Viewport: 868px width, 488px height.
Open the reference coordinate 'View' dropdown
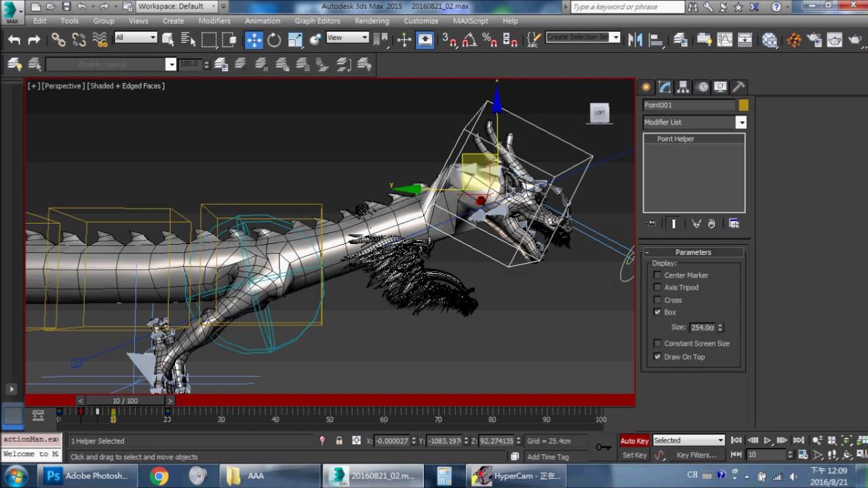coord(347,37)
